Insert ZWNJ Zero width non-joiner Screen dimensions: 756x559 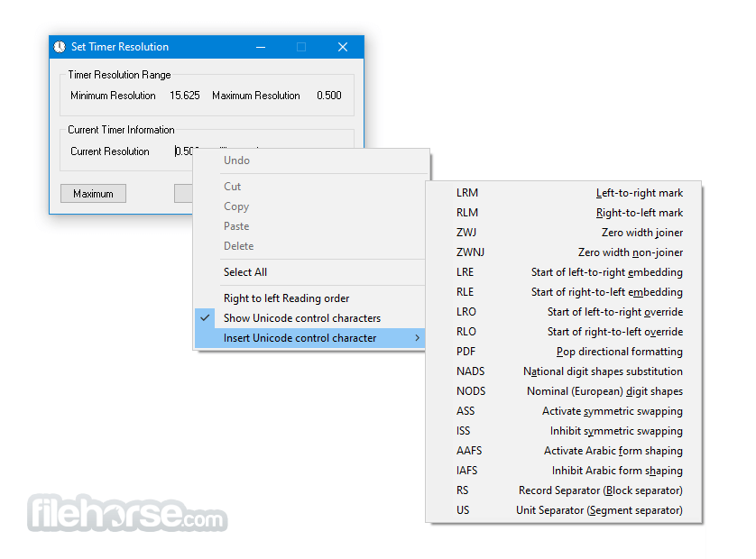(x=563, y=252)
